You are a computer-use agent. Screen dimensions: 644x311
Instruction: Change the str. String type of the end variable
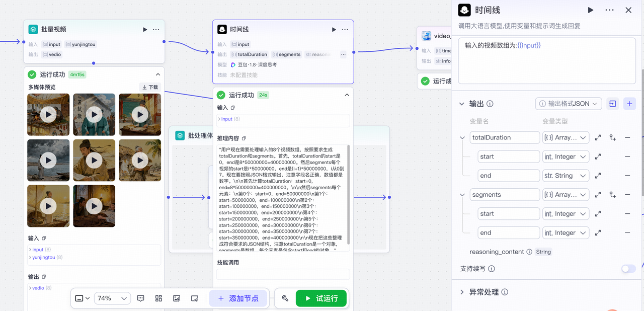[566, 176]
